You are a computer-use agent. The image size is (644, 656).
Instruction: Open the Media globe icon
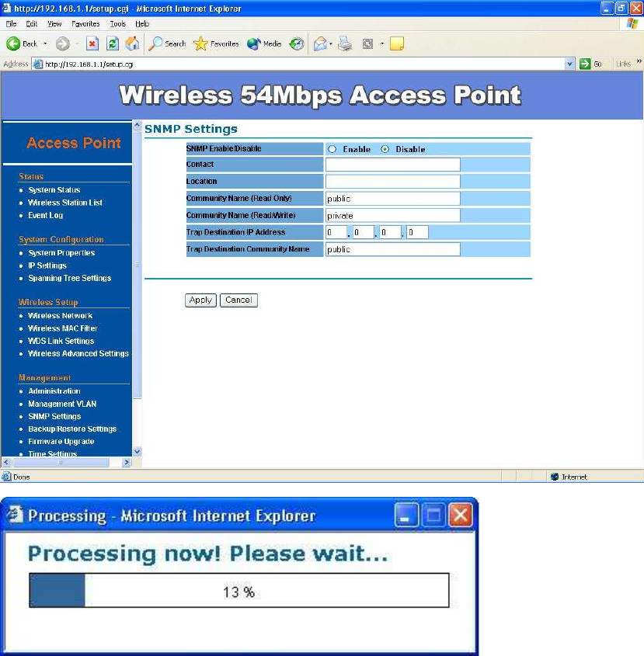point(254,43)
